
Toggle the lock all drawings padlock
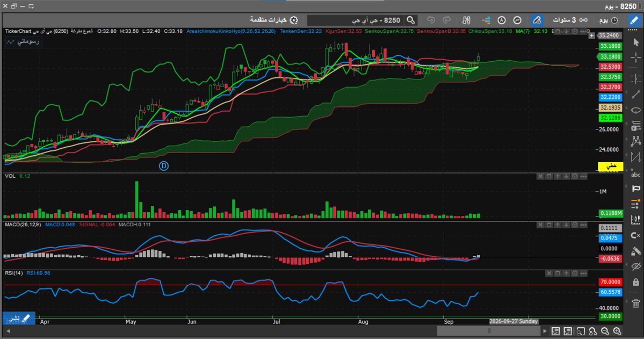pos(636,282)
